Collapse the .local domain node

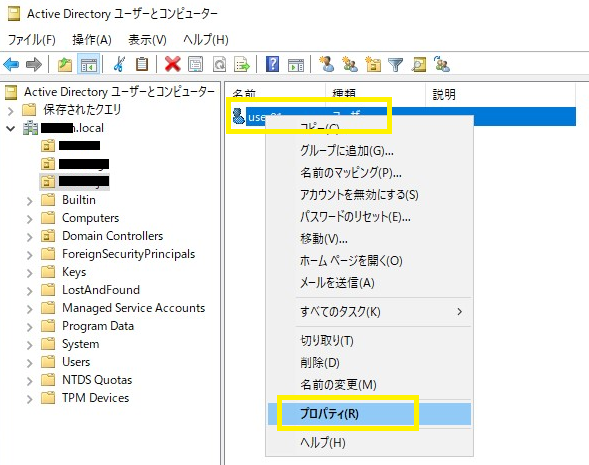(11, 129)
